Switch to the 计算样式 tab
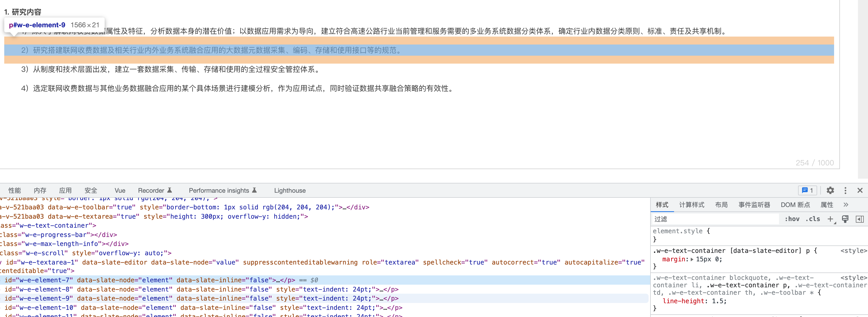 [x=692, y=204]
